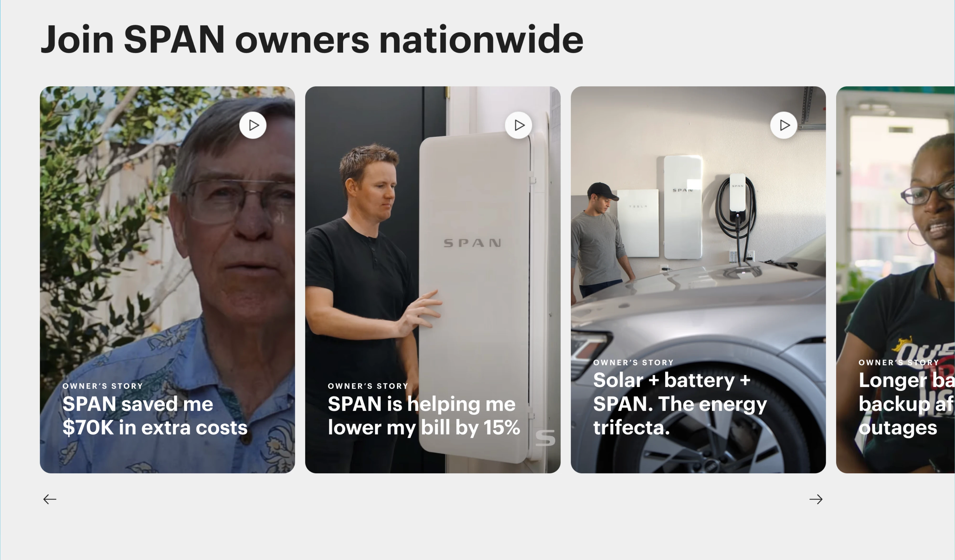The width and height of the screenshot is (955, 560).
Task: Select the cut-off fourth card with woman
Action: (895, 280)
